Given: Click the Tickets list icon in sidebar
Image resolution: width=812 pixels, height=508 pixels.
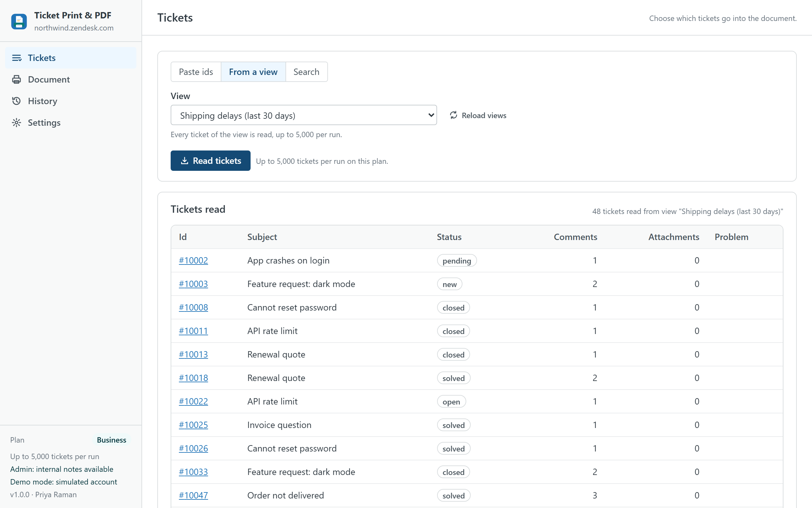Looking at the screenshot, I should [x=16, y=58].
